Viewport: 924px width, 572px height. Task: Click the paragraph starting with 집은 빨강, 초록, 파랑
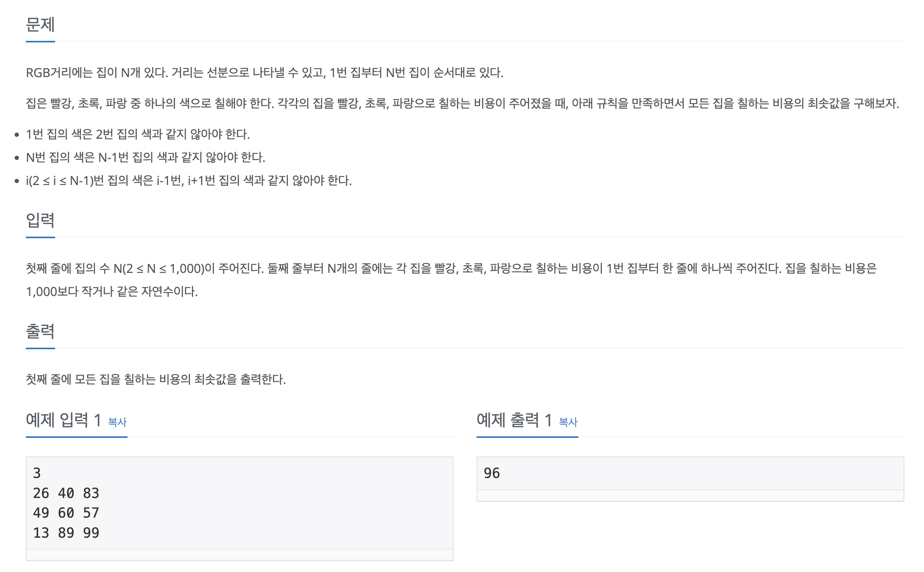click(462, 103)
